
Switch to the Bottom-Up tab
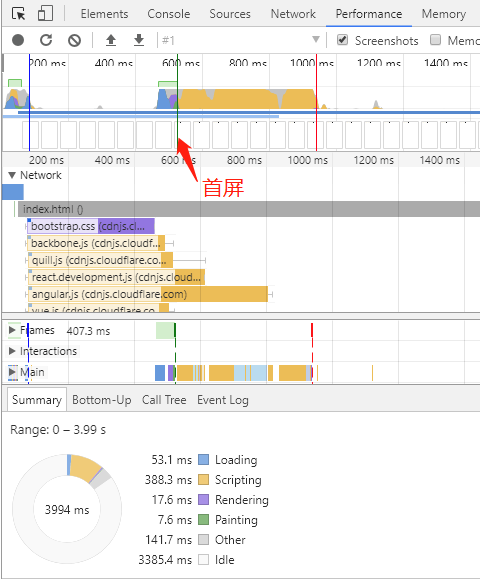102,400
